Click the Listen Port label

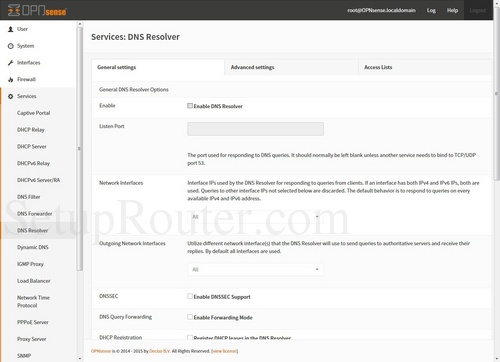click(x=112, y=126)
